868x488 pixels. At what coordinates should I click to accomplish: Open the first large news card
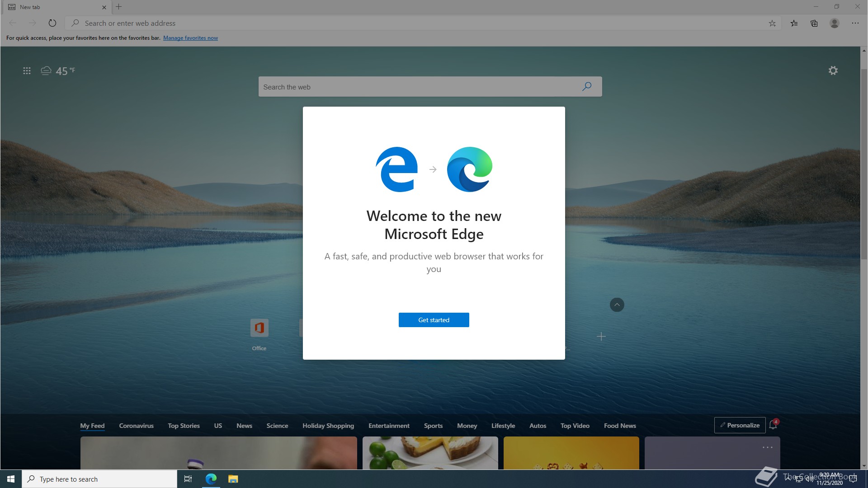218,453
